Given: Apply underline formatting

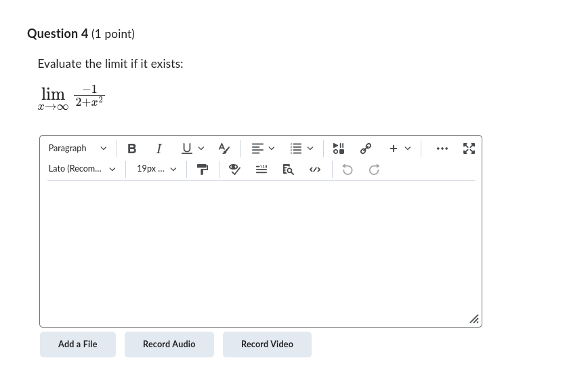Looking at the screenshot, I should (186, 149).
